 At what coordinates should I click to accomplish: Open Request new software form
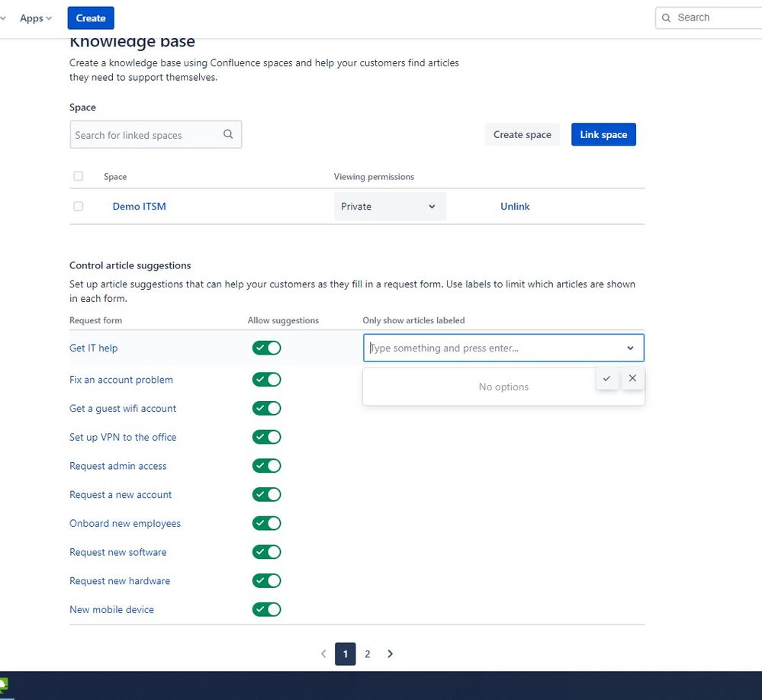coord(117,552)
